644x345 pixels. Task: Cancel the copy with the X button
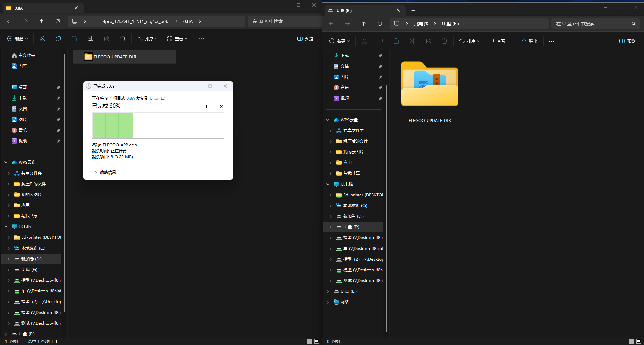(x=221, y=106)
